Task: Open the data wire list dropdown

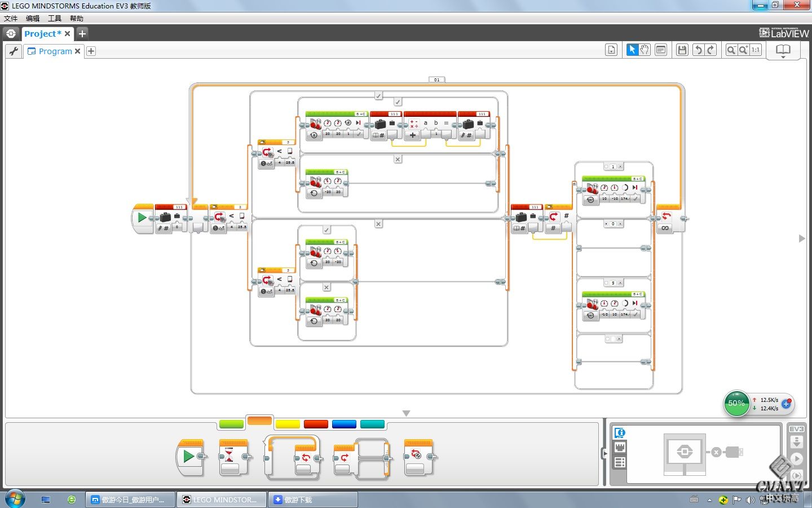Action: 611,50
